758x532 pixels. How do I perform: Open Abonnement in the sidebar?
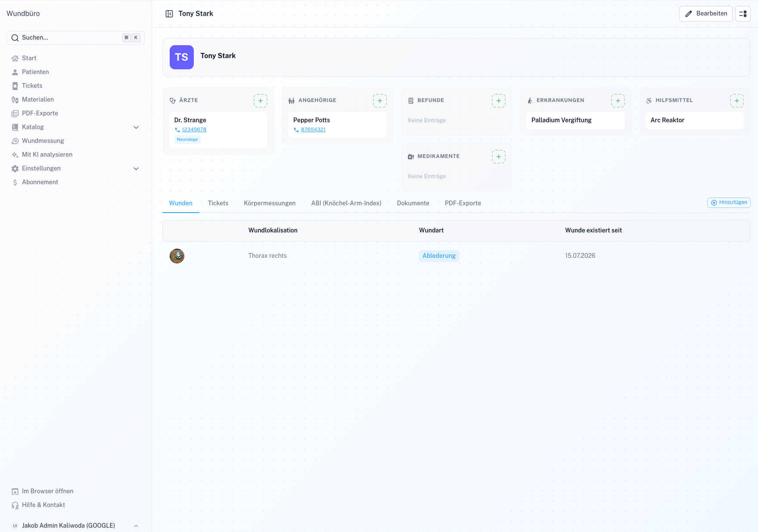[75, 182]
